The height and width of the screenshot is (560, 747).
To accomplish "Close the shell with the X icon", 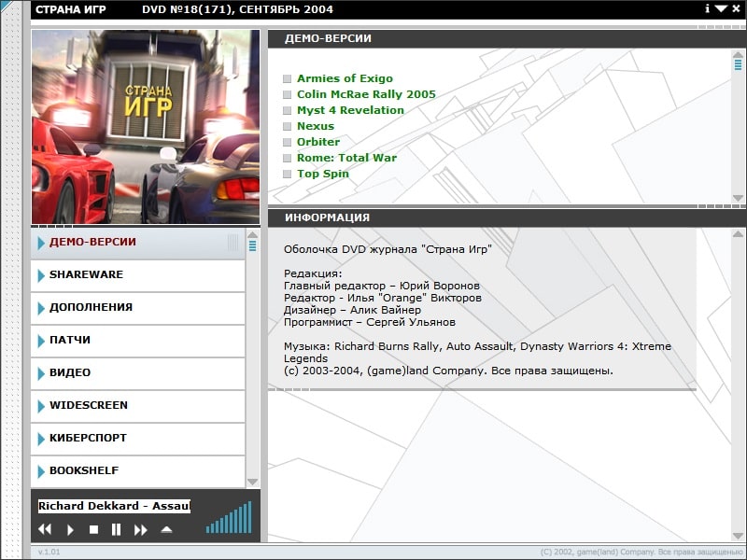I will click(x=736, y=8).
